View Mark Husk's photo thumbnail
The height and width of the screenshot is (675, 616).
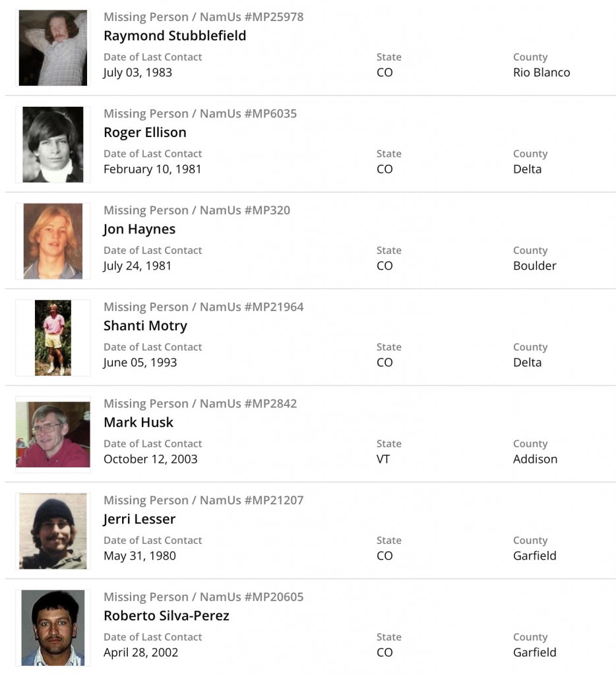(x=53, y=434)
